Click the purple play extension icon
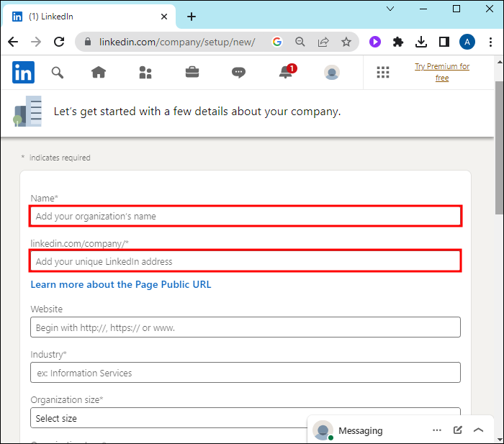Screen dimensions: 504x444 coord(375,42)
